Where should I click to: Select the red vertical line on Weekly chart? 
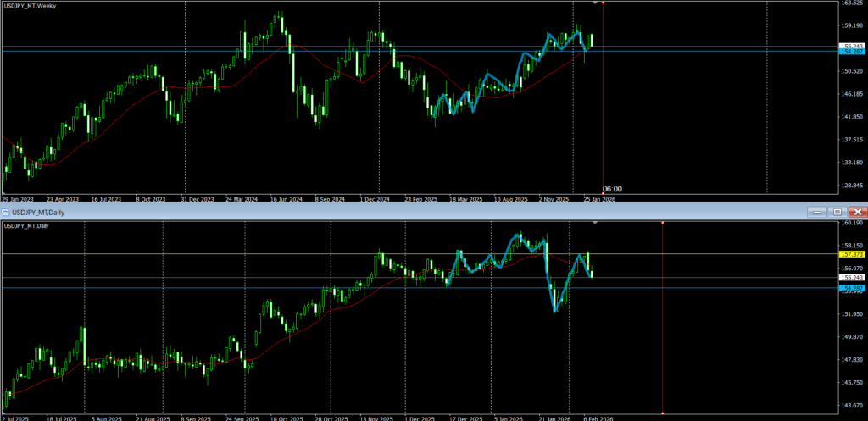click(x=603, y=102)
